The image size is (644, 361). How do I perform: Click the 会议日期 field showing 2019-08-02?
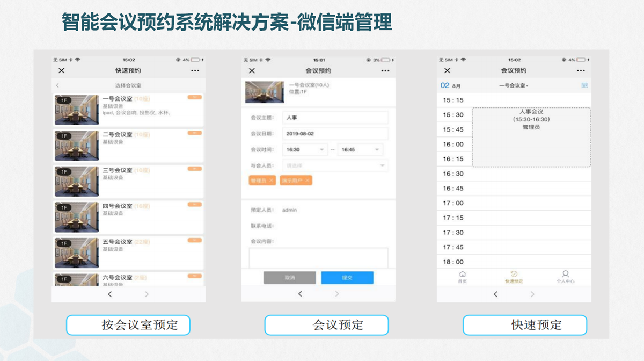coord(335,134)
